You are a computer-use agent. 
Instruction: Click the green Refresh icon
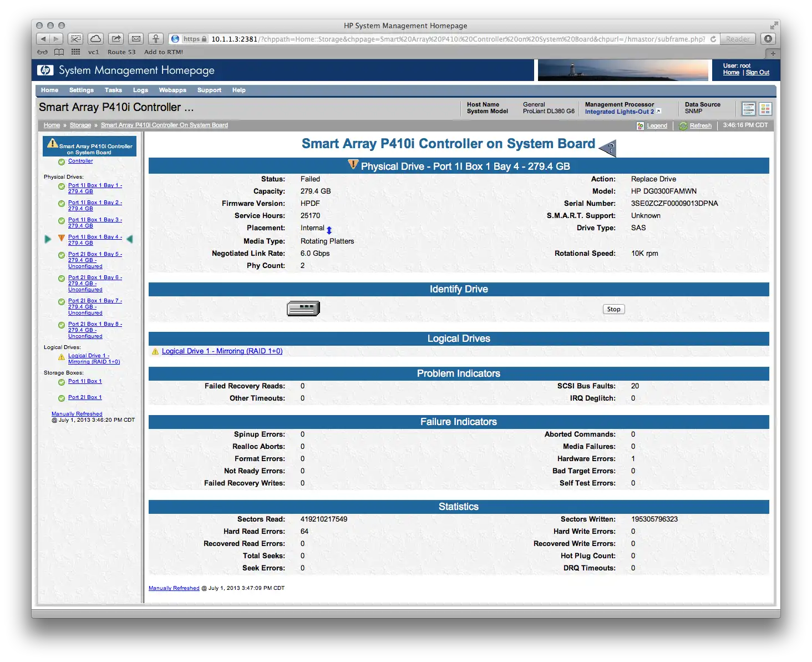pyautogui.click(x=683, y=126)
